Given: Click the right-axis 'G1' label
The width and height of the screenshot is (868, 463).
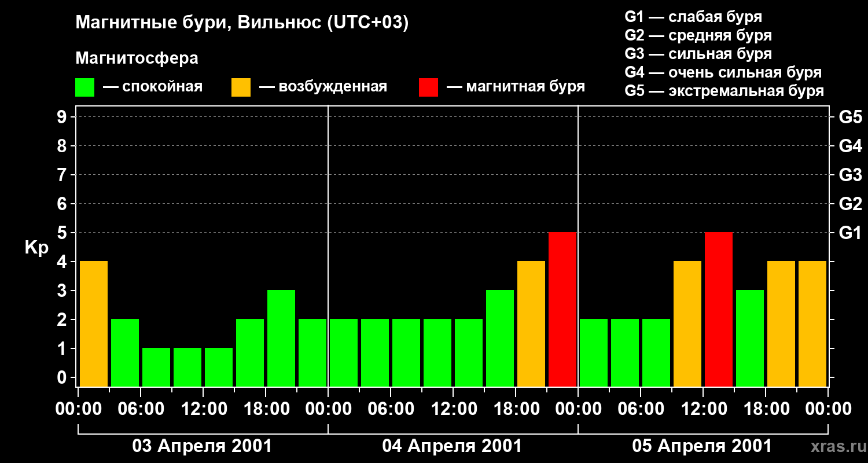Looking at the screenshot, I should (x=851, y=233).
